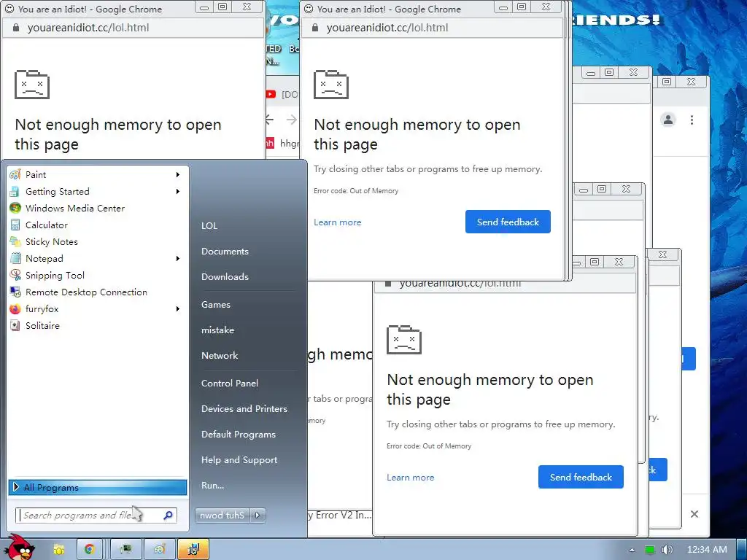Click the nwod tuhS shutdown button
This screenshot has height=560, width=747.
tap(222, 515)
